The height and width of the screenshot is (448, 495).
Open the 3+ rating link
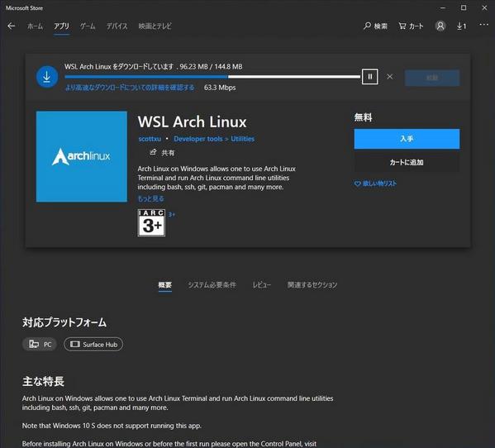171,215
